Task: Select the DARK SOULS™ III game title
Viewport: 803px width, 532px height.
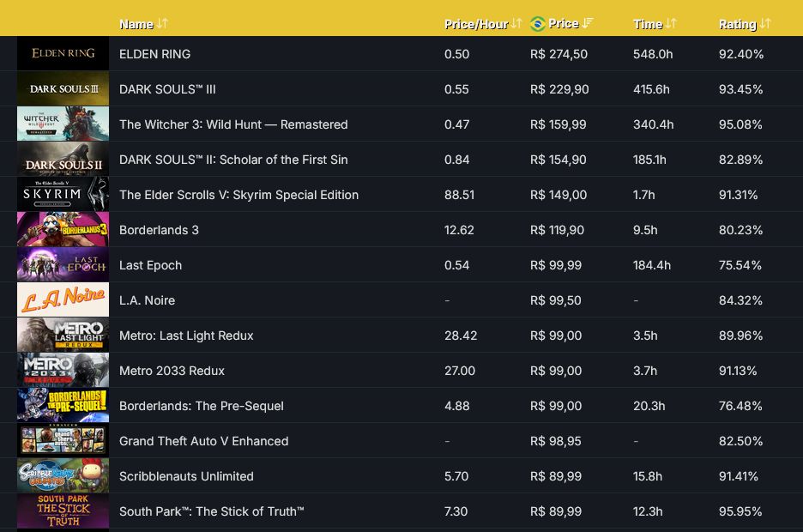Action: coord(167,89)
